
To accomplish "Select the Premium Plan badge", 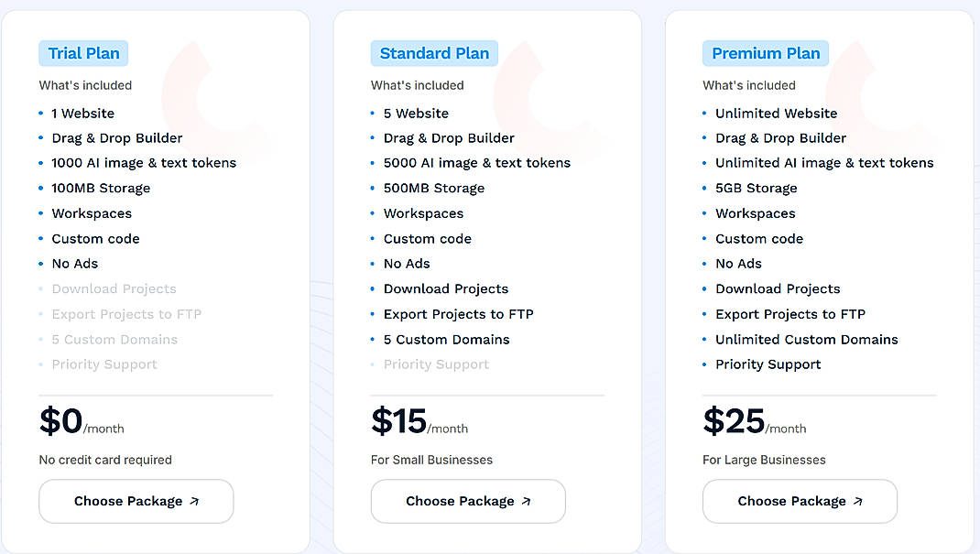I will coord(765,53).
